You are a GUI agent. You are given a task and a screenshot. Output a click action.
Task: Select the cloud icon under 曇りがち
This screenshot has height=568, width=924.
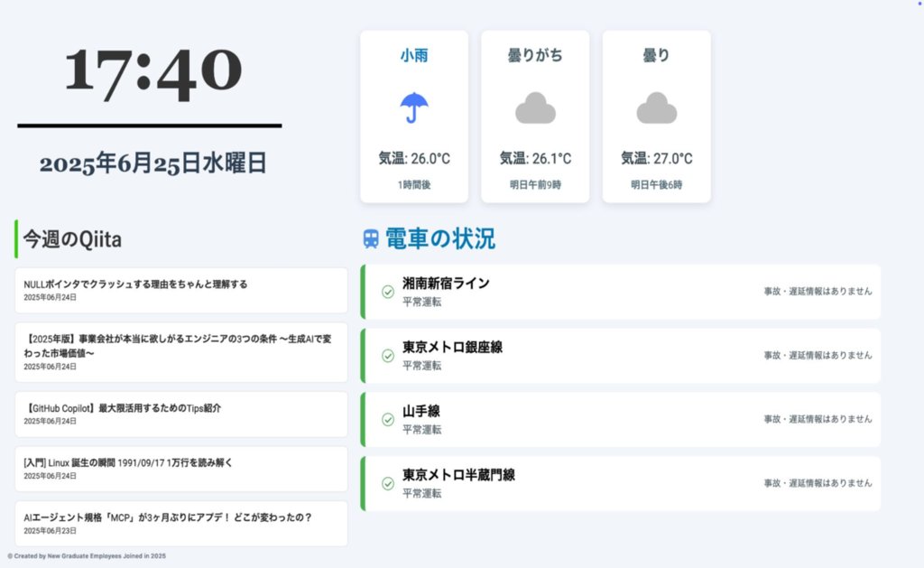(x=535, y=105)
